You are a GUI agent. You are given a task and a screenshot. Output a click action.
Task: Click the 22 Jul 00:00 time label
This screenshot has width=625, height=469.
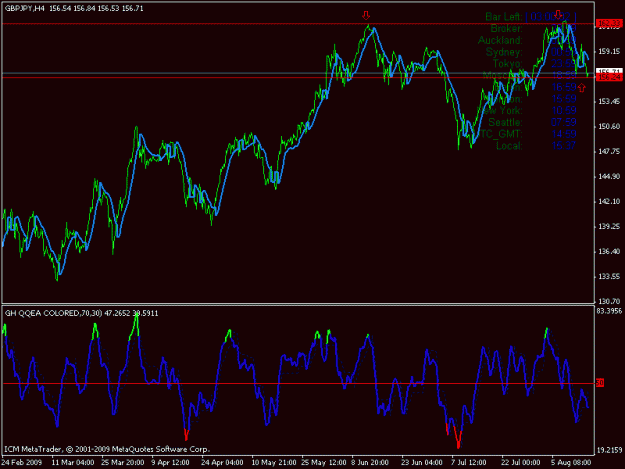tap(521, 462)
